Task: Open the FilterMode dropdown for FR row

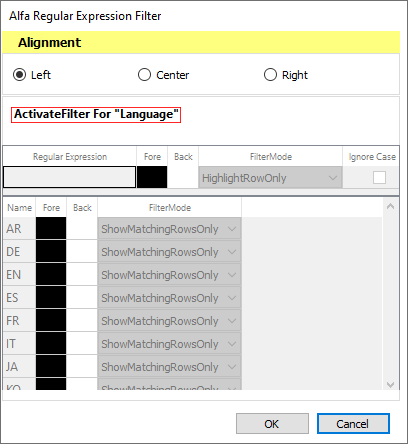Action: [x=169, y=321]
